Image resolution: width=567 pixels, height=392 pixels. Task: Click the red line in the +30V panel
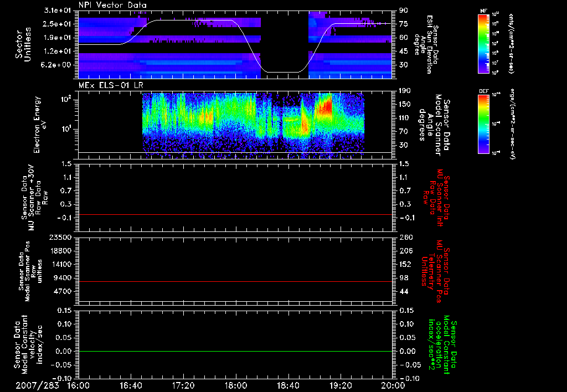235,214
